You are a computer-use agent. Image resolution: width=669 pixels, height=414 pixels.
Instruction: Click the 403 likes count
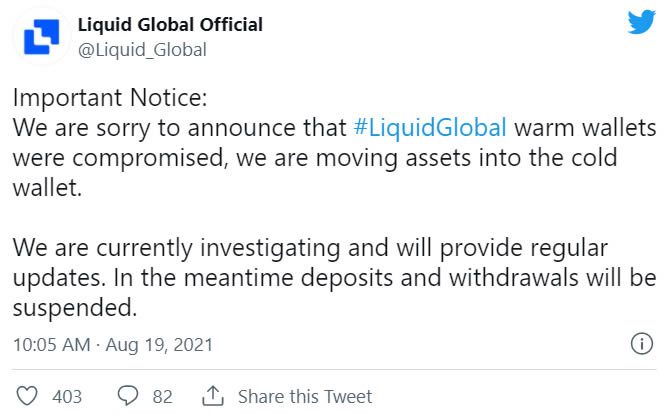[67, 397]
